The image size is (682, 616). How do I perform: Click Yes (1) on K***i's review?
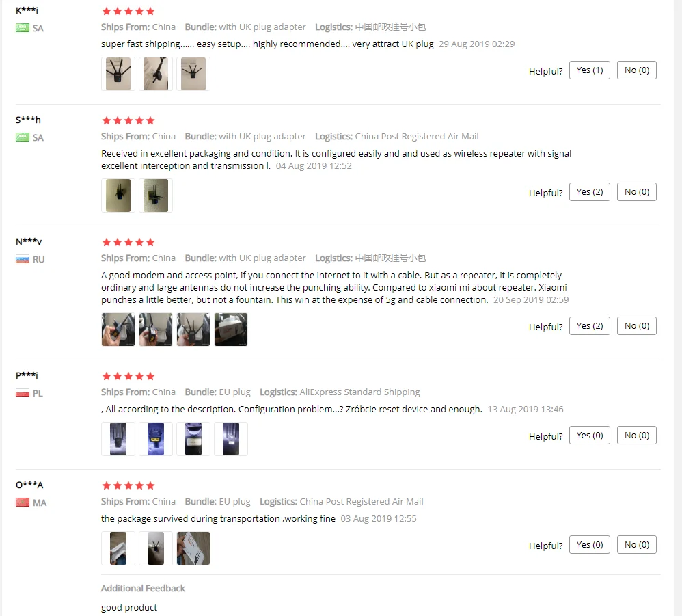pos(589,70)
